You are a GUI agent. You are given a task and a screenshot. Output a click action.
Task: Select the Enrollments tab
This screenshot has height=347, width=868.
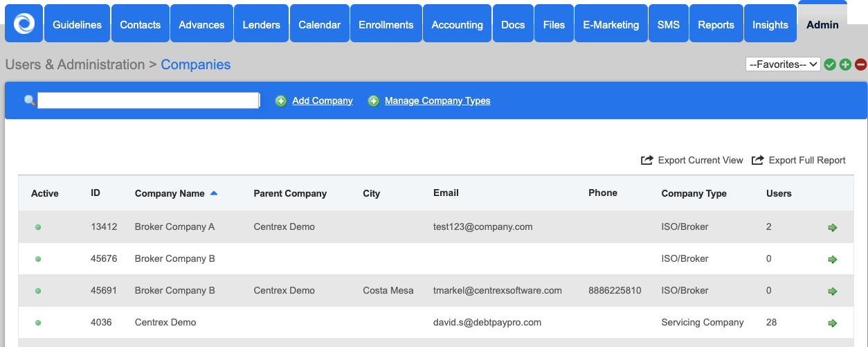click(x=386, y=24)
